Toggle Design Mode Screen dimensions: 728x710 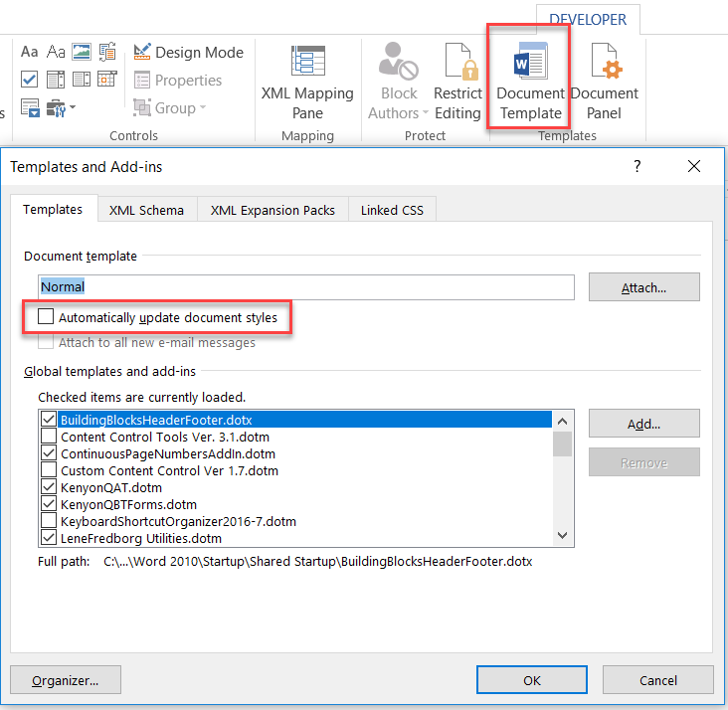(188, 52)
